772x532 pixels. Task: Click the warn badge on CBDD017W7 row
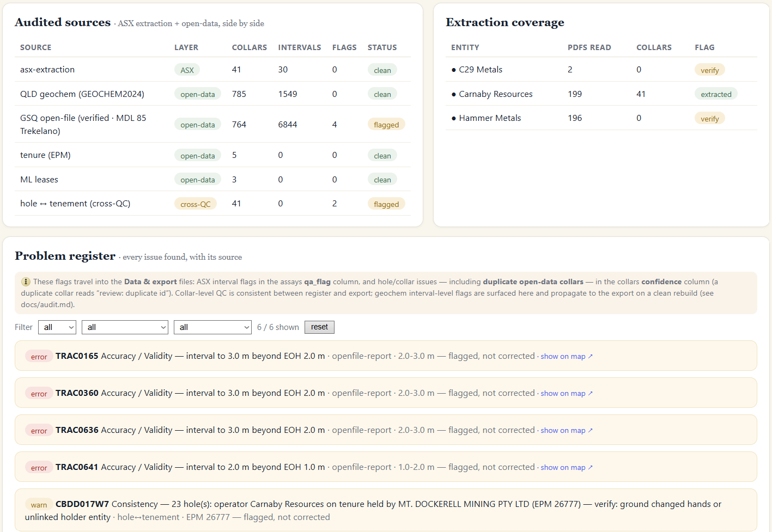[39, 505]
